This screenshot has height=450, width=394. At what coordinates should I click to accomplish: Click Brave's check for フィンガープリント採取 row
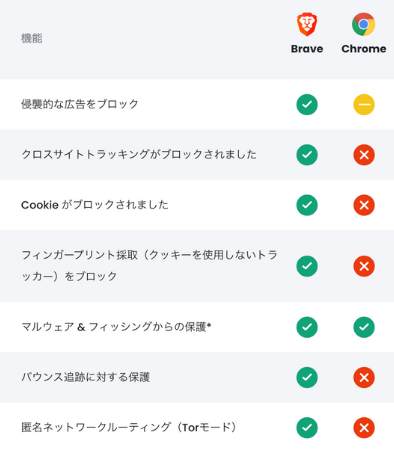(307, 266)
